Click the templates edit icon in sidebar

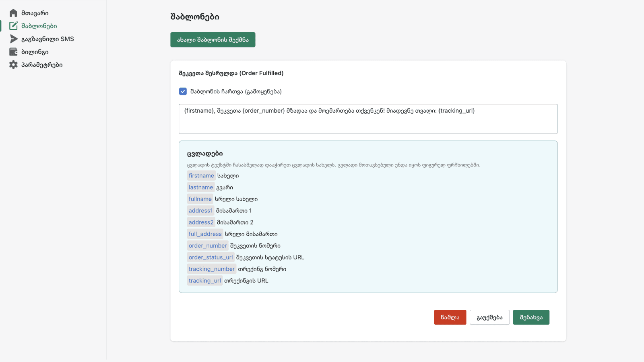point(13,26)
